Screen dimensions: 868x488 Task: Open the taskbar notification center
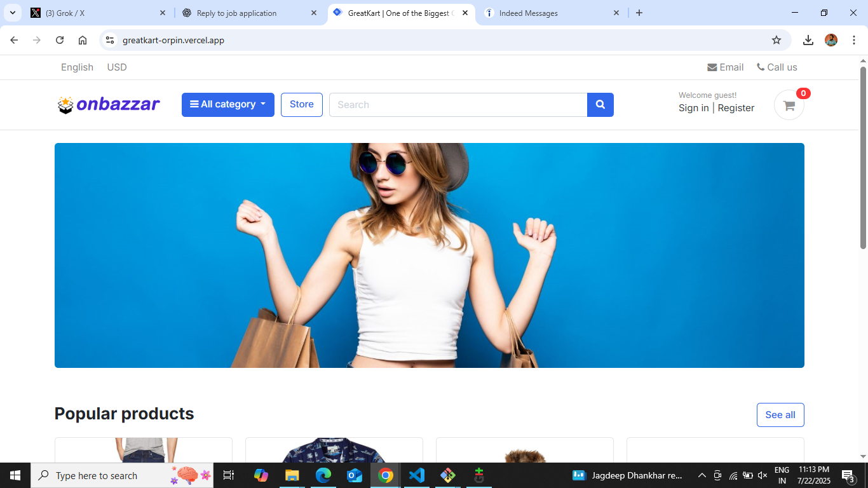click(x=848, y=475)
